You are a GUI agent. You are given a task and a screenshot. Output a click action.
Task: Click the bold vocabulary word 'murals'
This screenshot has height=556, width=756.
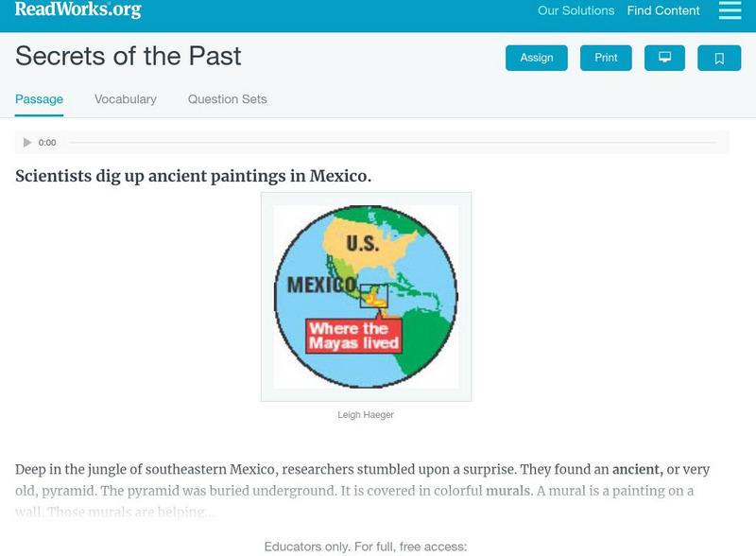point(507,491)
